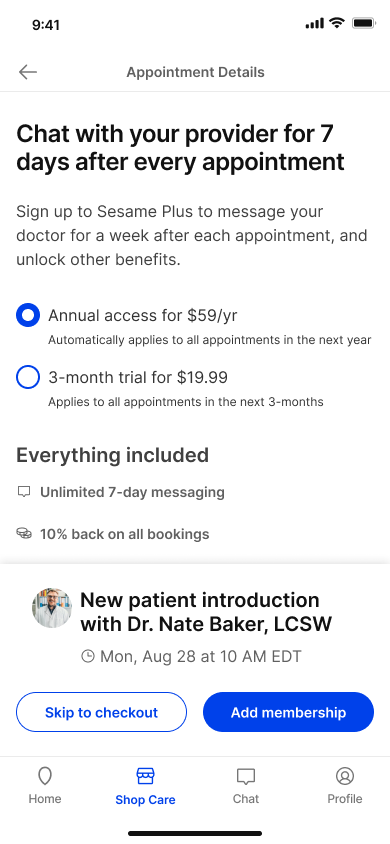Click the clock icon next to appointment time
390x844 pixels.
point(88,656)
